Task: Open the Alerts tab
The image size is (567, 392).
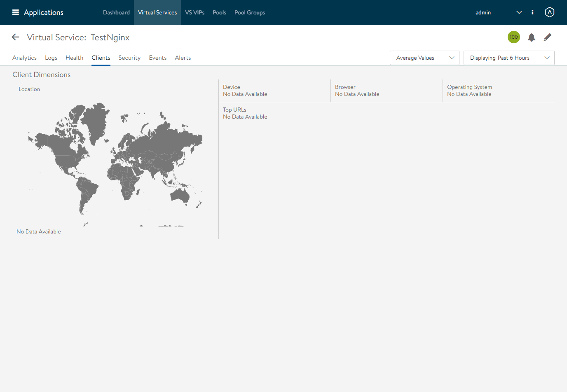Action: click(183, 58)
